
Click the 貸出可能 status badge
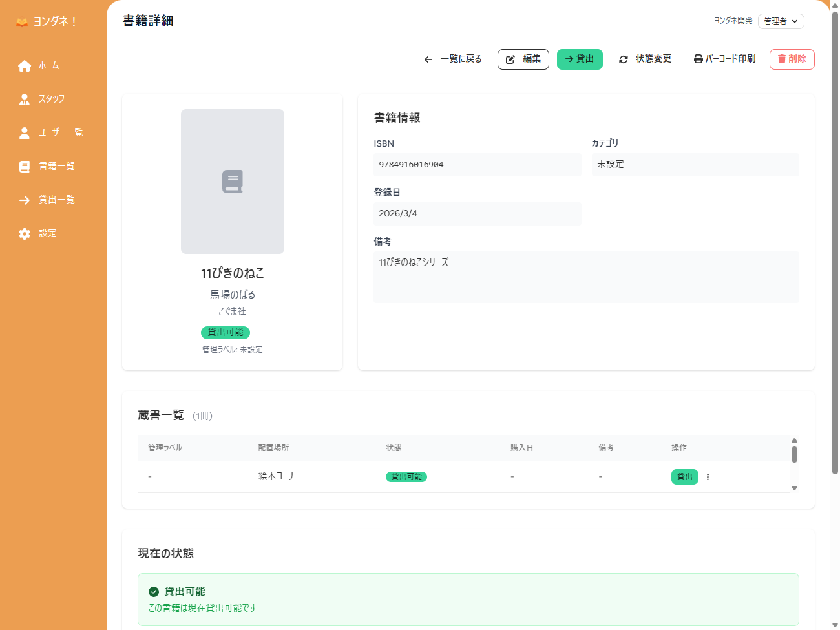tap(225, 332)
